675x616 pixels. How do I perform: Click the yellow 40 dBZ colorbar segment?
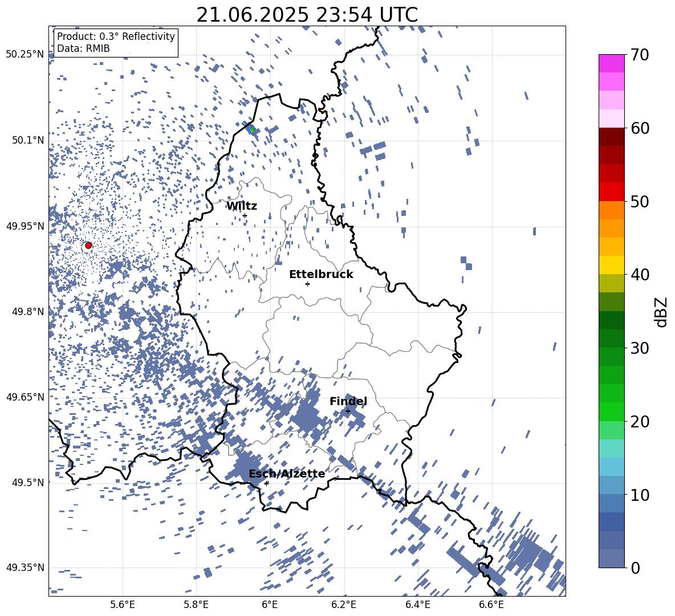point(611,265)
